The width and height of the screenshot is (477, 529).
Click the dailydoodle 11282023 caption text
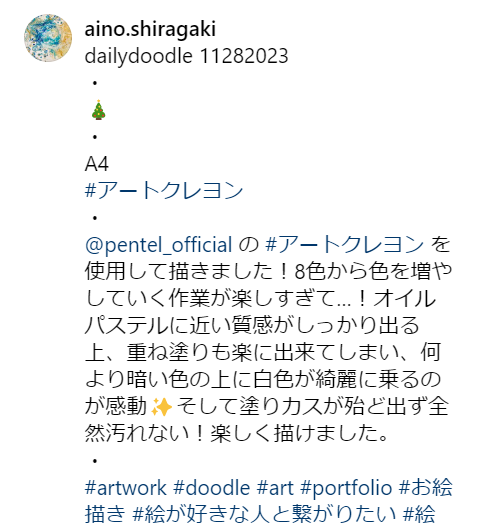[x=186, y=56]
